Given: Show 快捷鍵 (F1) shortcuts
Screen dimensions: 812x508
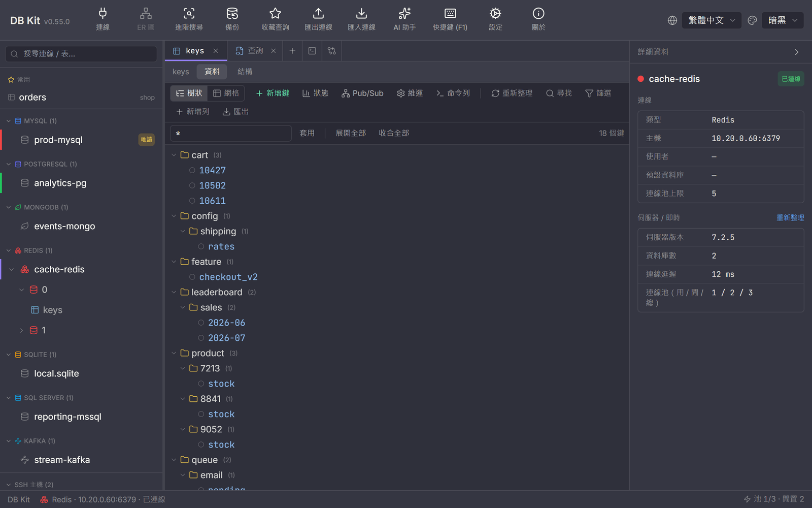Looking at the screenshot, I should pos(450,20).
